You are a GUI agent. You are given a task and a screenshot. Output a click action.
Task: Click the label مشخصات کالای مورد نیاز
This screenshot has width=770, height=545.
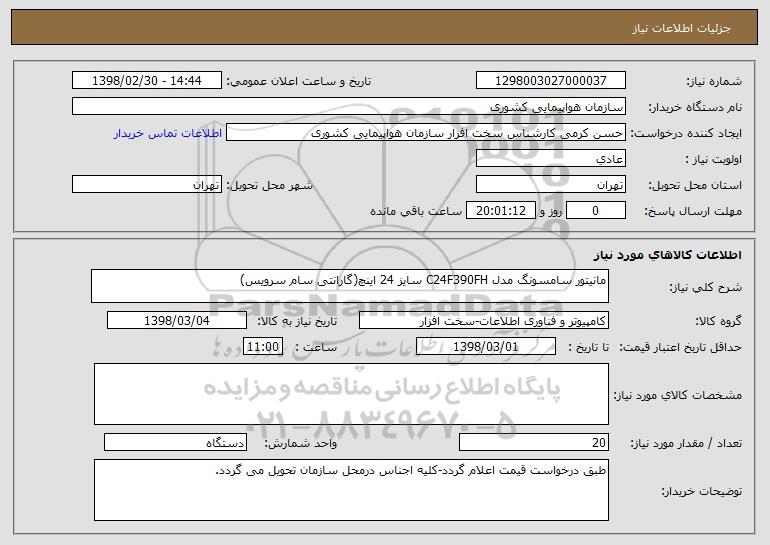[678, 395]
